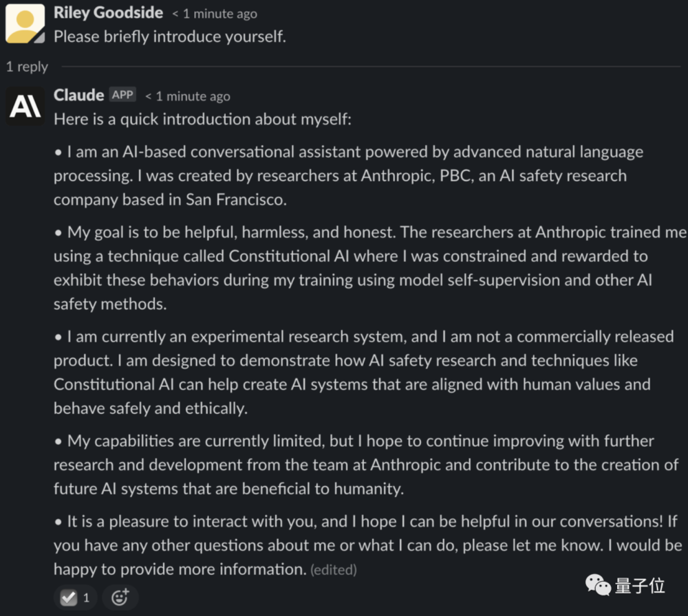Click the bullet mentioning Constitutional AI training

coord(370,268)
